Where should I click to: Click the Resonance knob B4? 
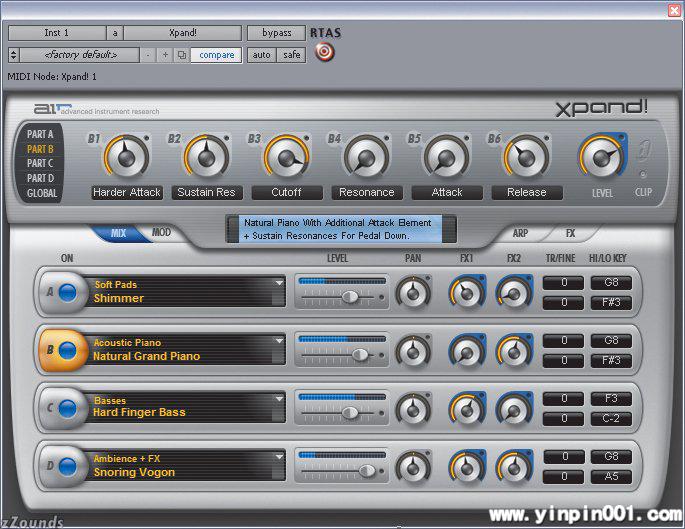coord(367,157)
